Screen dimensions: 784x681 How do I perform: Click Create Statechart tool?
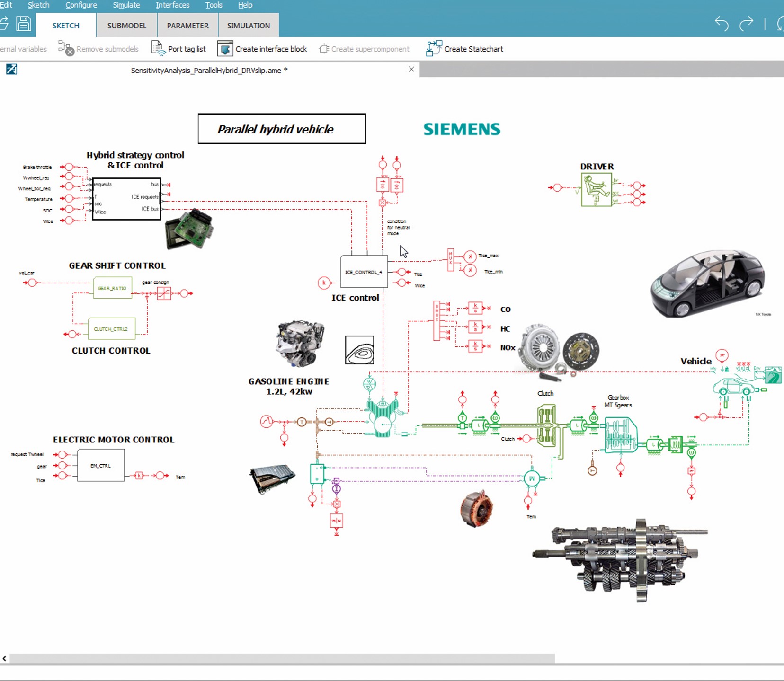(x=464, y=49)
